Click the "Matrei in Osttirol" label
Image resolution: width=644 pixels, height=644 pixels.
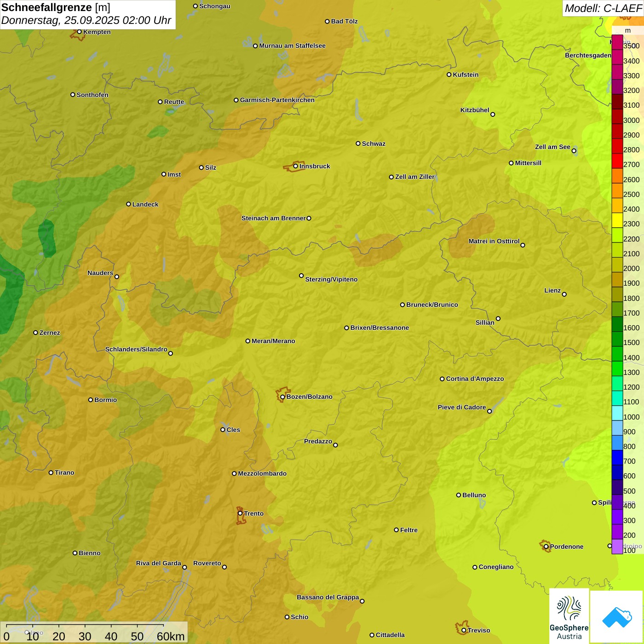point(494,241)
